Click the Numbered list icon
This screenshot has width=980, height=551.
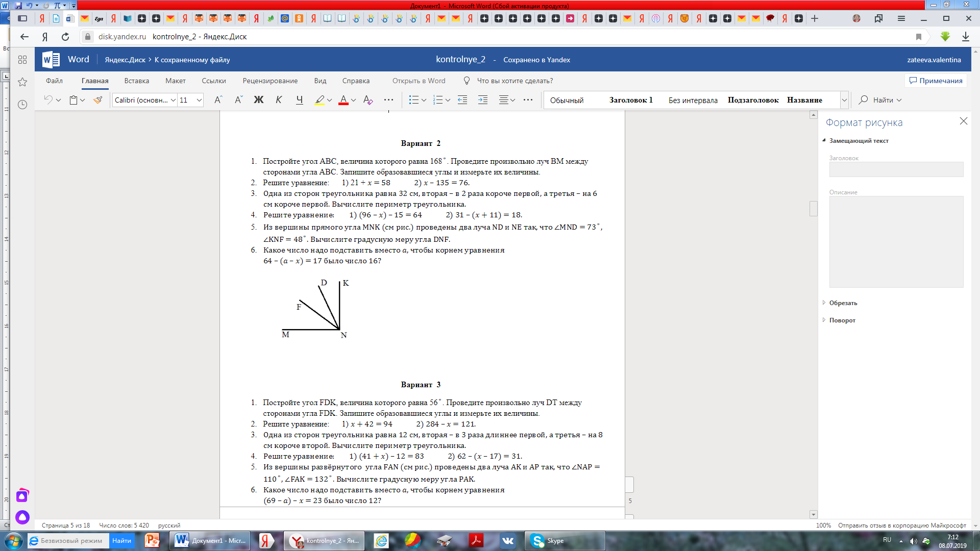(x=439, y=99)
